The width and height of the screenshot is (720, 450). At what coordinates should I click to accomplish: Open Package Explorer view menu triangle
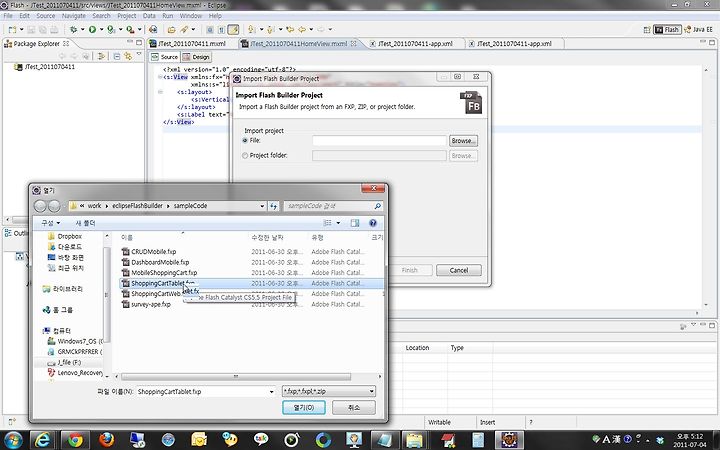(x=139, y=55)
